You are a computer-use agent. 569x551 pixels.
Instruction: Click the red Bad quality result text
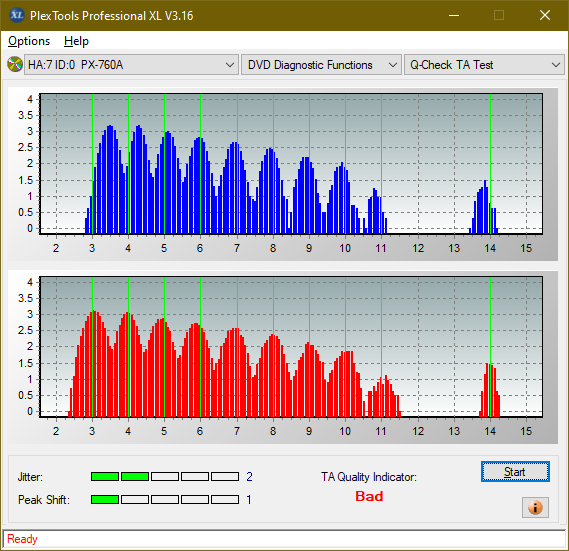369,496
